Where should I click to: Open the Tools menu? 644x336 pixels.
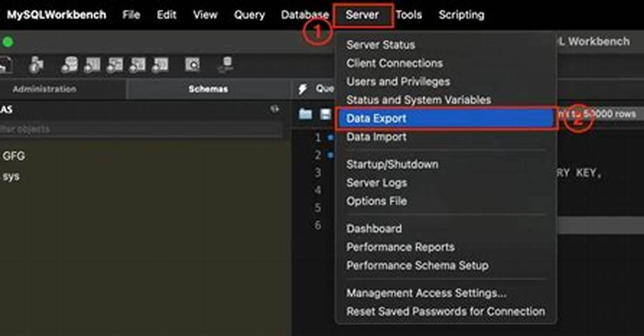tap(409, 15)
